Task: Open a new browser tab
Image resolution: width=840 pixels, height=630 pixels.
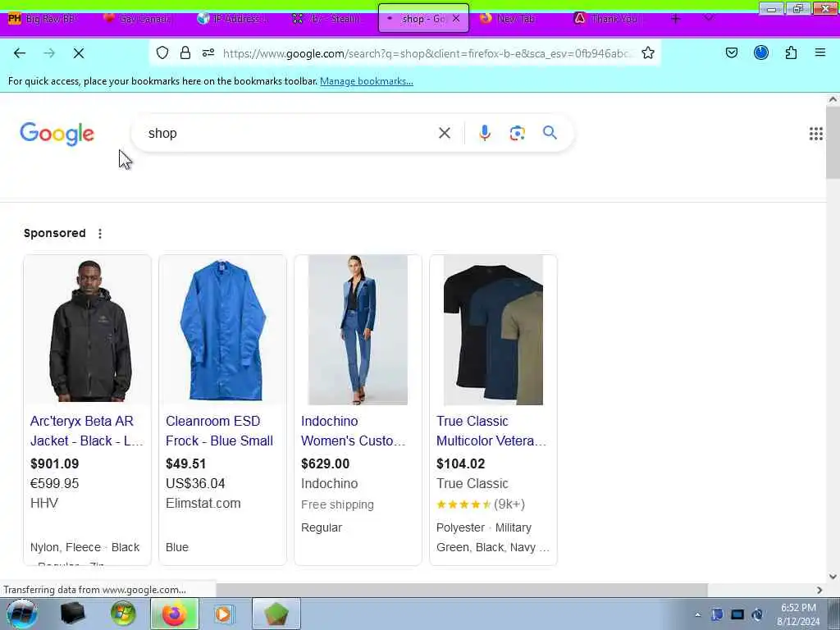Action: (x=676, y=19)
